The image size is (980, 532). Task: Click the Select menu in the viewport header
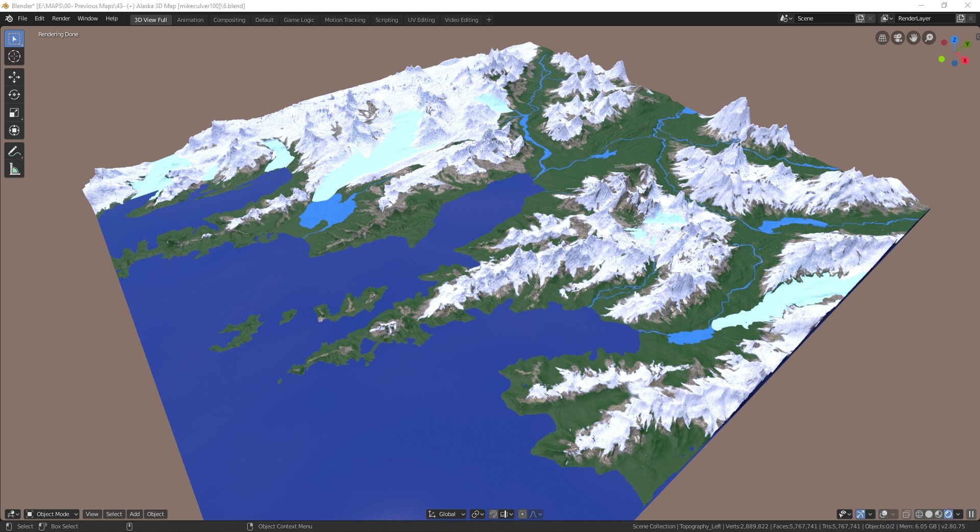[x=114, y=514]
